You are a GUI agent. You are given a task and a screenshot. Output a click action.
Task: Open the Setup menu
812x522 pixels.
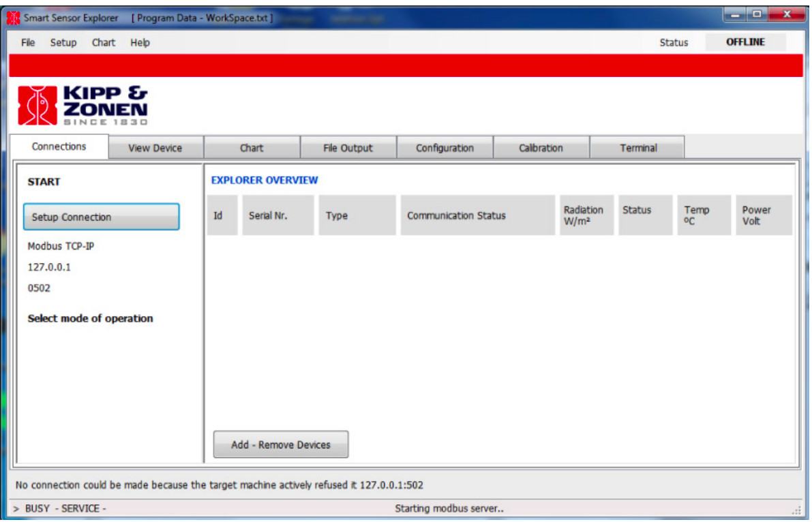tap(63, 42)
